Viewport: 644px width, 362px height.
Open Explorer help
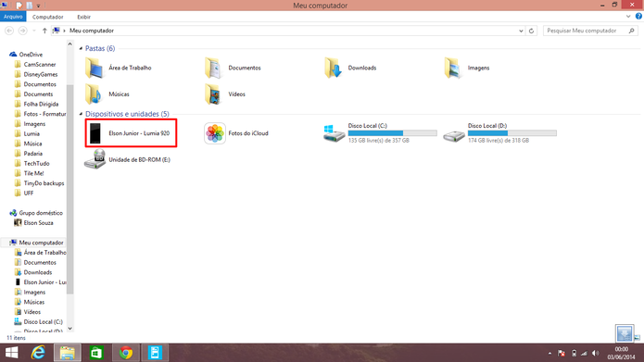click(638, 17)
